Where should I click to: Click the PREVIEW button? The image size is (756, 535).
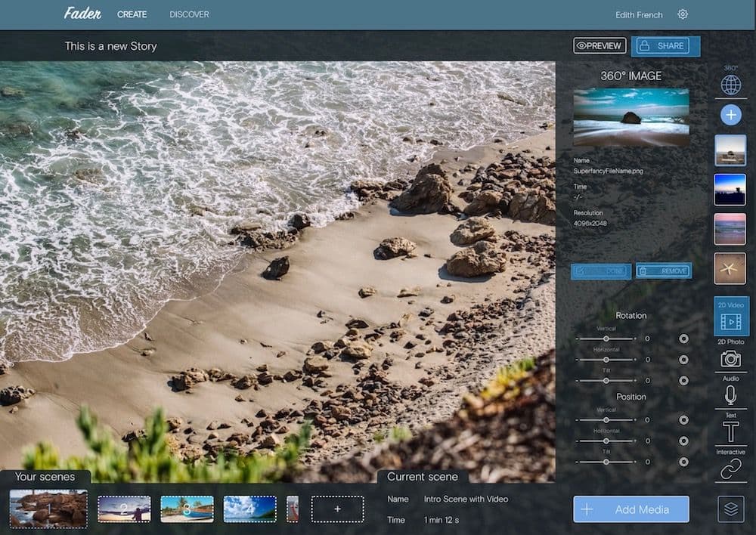coord(600,46)
